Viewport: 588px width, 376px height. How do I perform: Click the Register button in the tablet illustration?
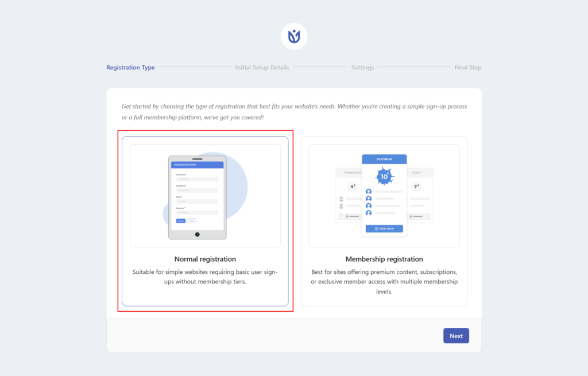[181, 221]
